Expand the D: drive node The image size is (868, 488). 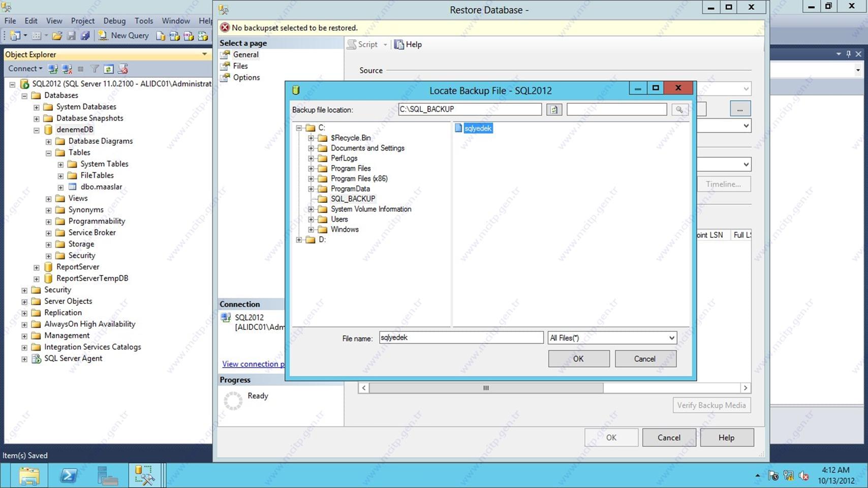click(x=299, y=239)
